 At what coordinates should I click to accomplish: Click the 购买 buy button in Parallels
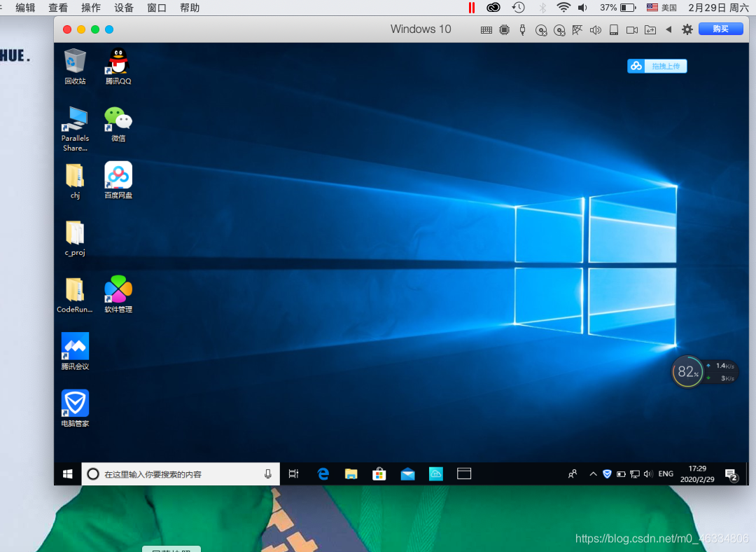click(721, 29)
